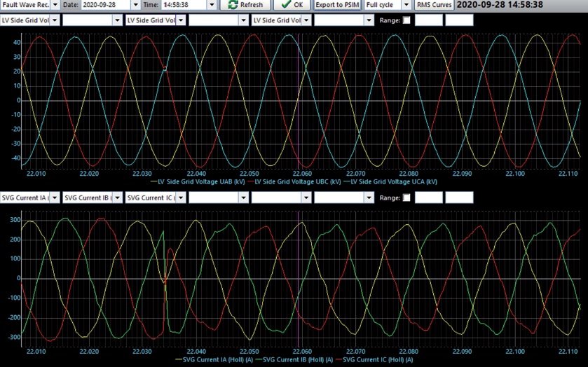The image size is (588, 367).
Task: Open the Time dropdown showing 14:58:38
Action: pos(212,5)
